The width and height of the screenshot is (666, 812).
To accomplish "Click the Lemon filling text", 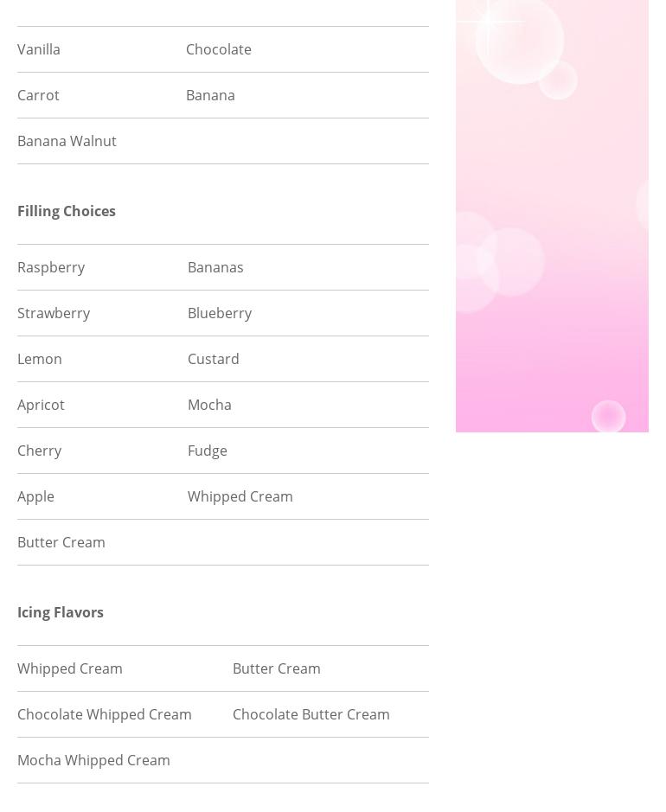I will click(x=40, y=359).
